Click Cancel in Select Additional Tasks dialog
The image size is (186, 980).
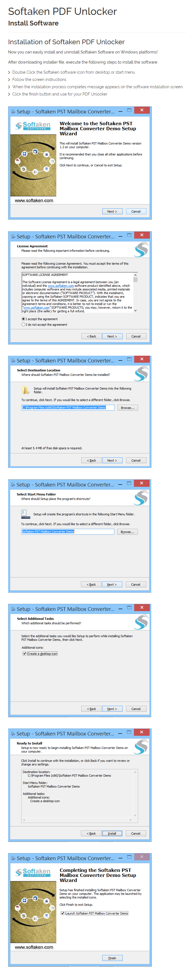136,709
